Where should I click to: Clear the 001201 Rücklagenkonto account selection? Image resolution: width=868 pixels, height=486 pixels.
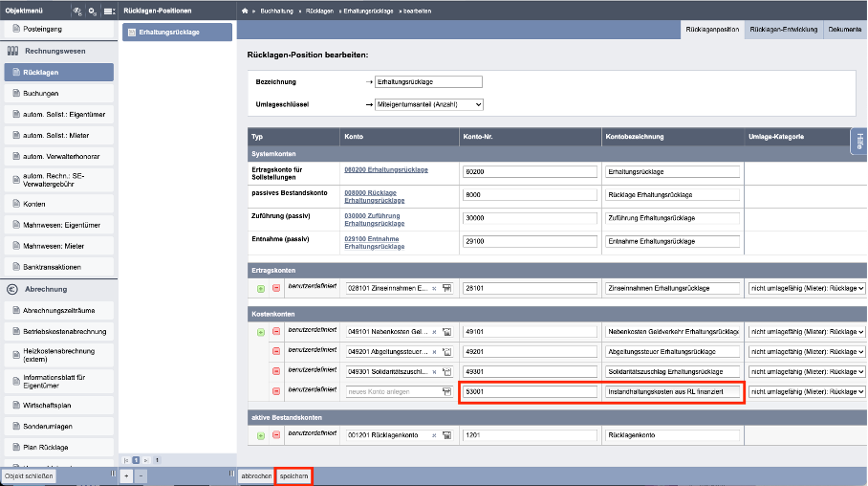[x=434, y=435]
